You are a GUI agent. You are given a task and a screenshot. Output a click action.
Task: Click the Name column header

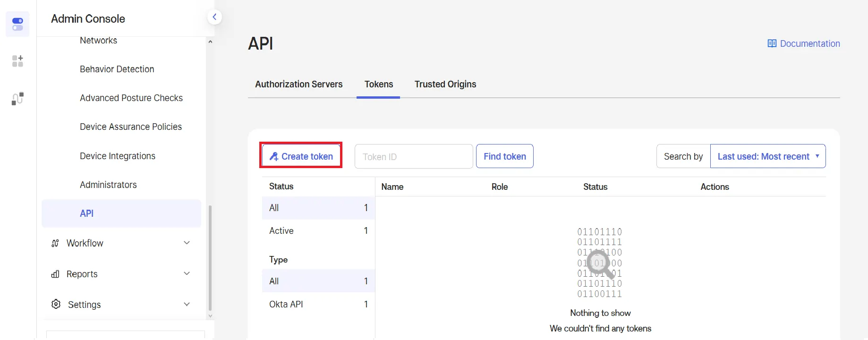coord(392,187)
